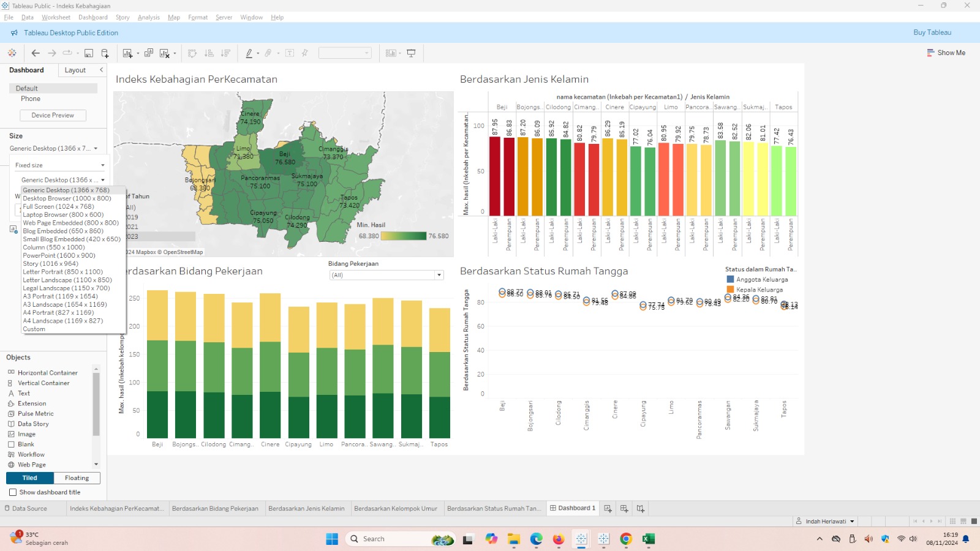980x551 pixels.
Task: Go to the Data Source tab
Action: [29, 508]
